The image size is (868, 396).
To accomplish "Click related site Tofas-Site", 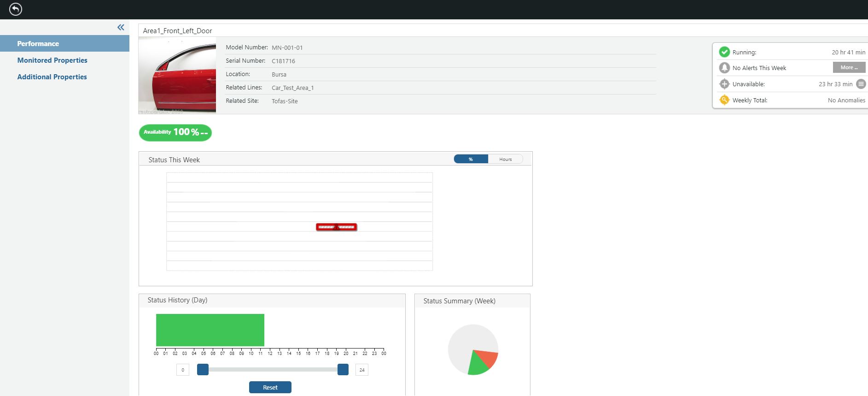I will click(285, 101).
